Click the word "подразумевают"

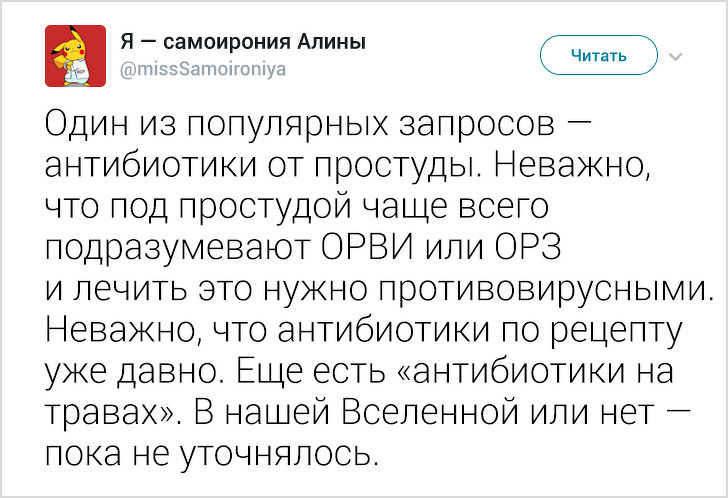tap(179, 247)
